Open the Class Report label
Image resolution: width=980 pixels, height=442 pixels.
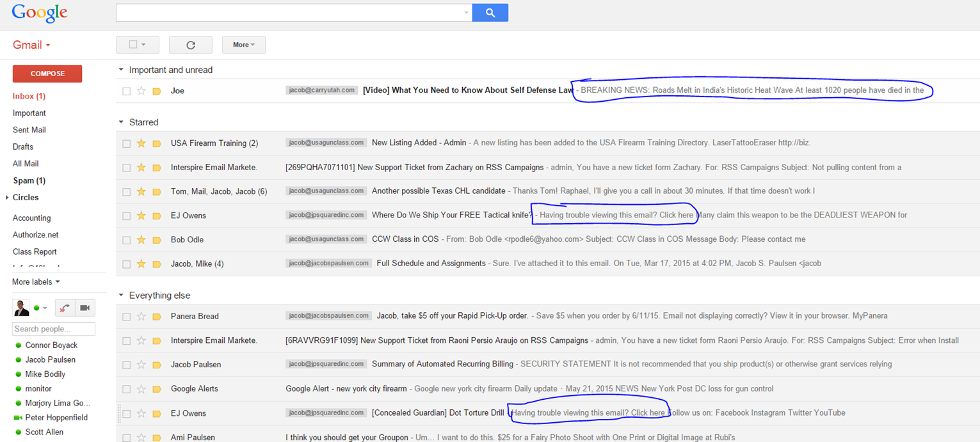[35, 252]
